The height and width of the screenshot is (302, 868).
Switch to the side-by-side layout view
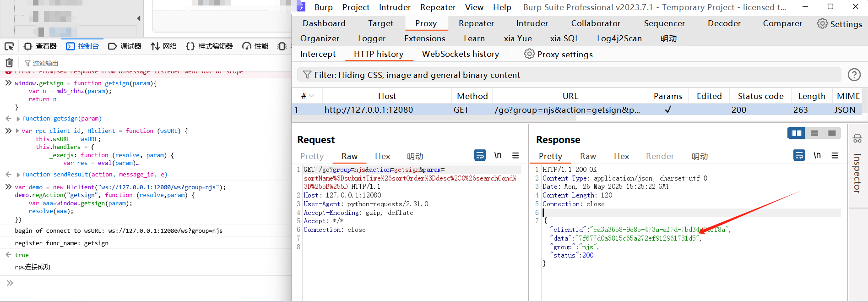coord(797,133)
